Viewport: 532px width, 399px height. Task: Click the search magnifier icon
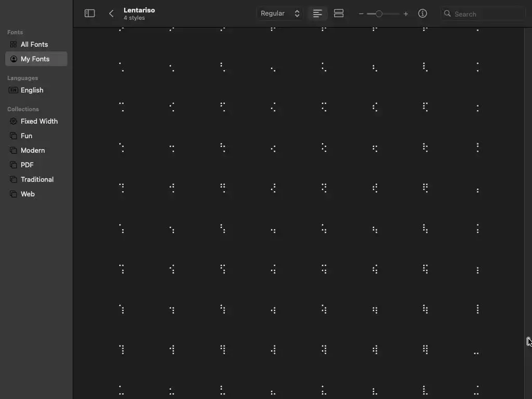click(447, 14)
